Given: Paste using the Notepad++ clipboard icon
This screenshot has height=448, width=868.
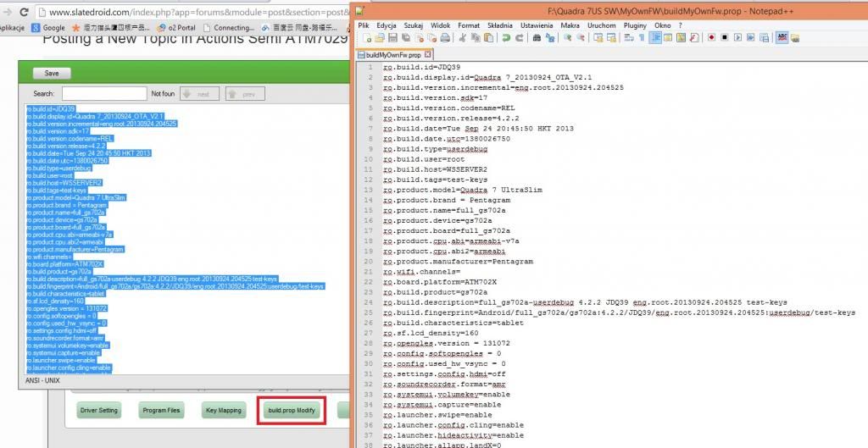Looking at the screenshot, I should coord(488,37).
